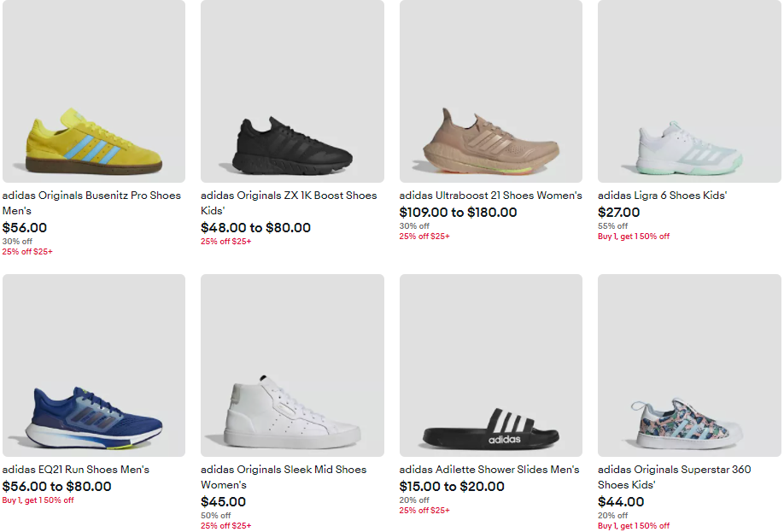The image size is (784, 532).
Task: Click the $27.00 price on Ligra 6
Action: tap(618, 213)
